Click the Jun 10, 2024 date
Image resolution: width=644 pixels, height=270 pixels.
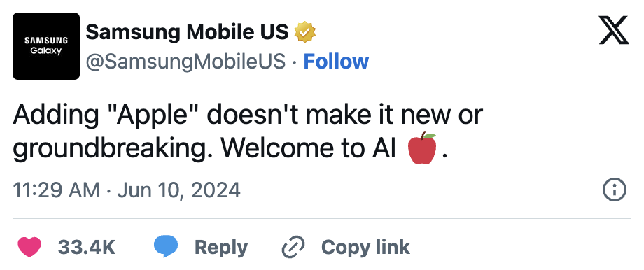(178, 190)
